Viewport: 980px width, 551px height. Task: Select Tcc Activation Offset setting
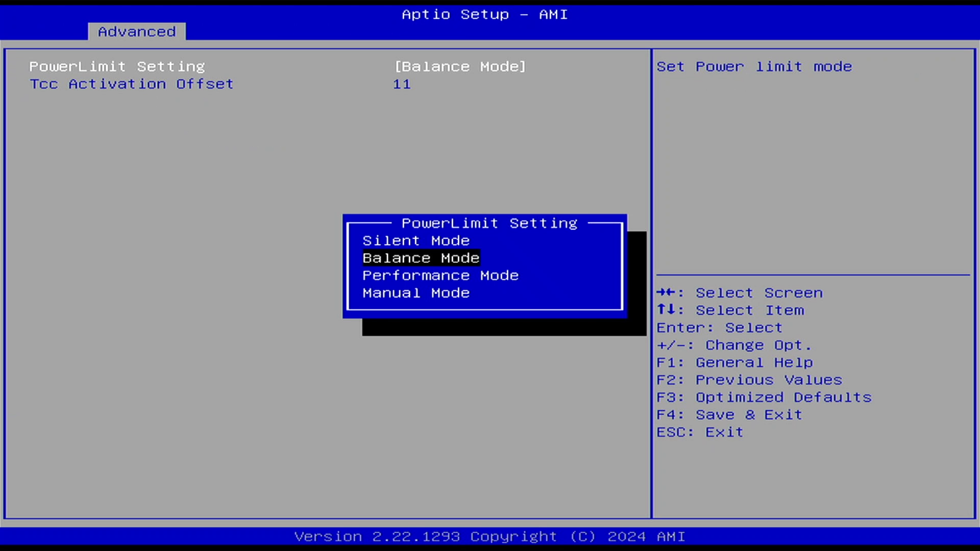pos(132,84)
